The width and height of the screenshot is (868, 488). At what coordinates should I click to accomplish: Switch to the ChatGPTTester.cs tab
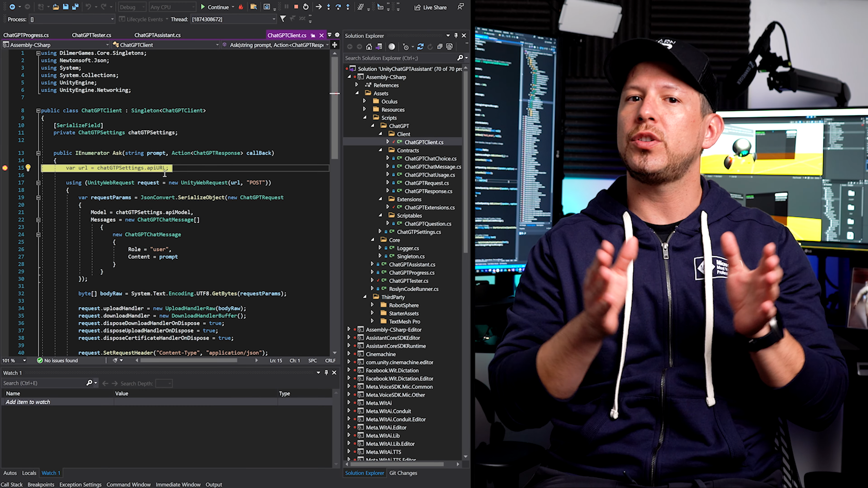click(91, 35)
